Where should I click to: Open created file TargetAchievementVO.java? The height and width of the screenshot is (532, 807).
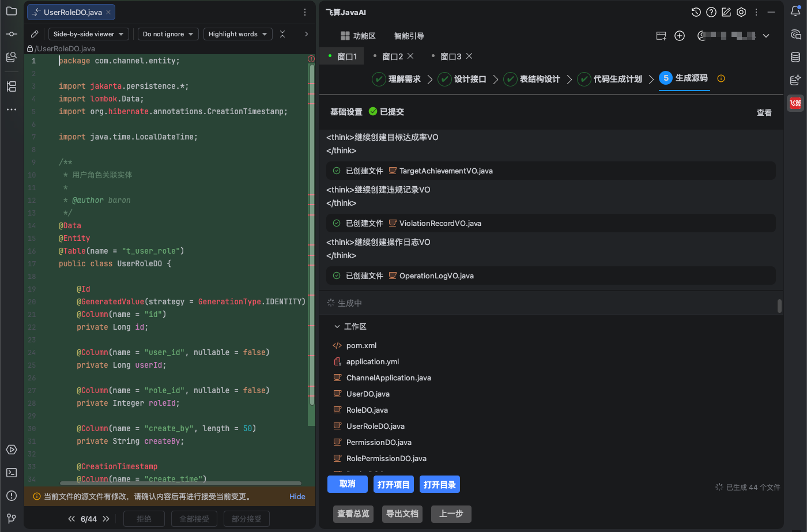point(446,171)
